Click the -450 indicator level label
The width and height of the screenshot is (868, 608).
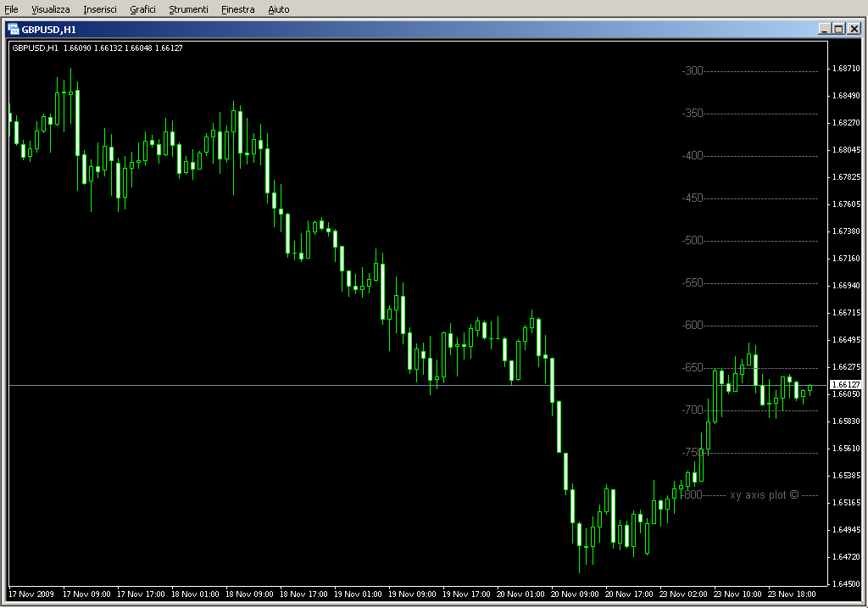pos(693,198)
